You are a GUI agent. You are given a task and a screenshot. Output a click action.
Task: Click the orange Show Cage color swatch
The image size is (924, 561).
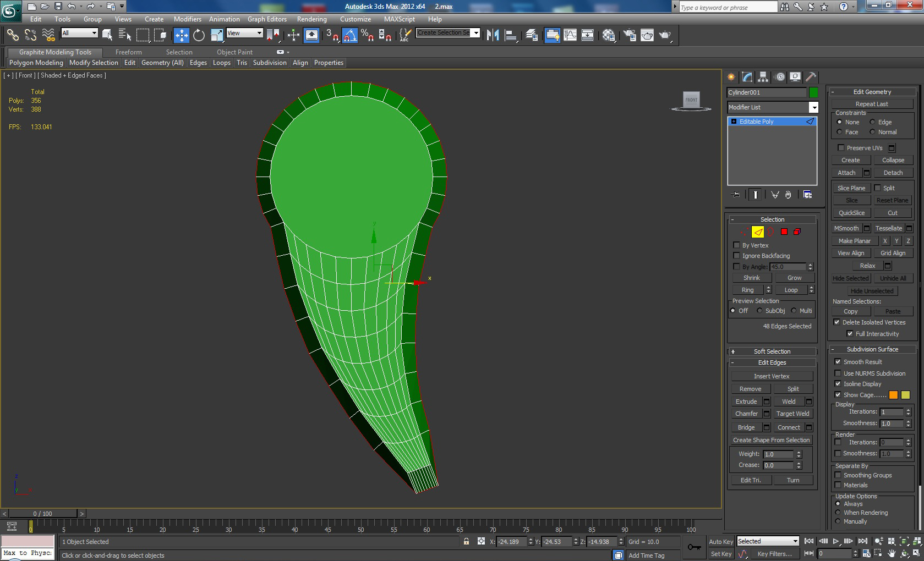pos(893,395)
